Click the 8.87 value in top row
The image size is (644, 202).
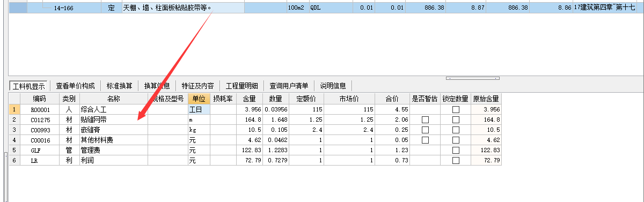465,8
